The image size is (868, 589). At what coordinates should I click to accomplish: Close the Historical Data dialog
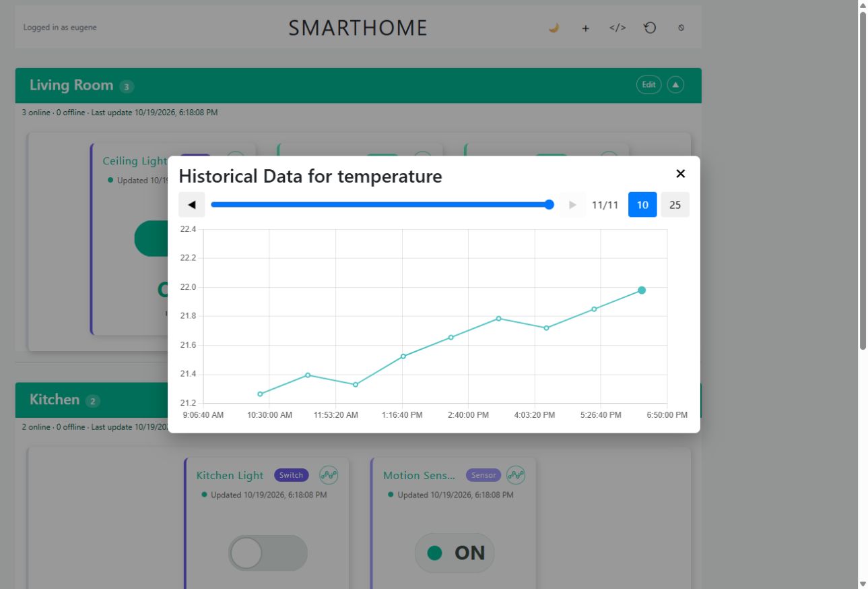pos(680,174)
